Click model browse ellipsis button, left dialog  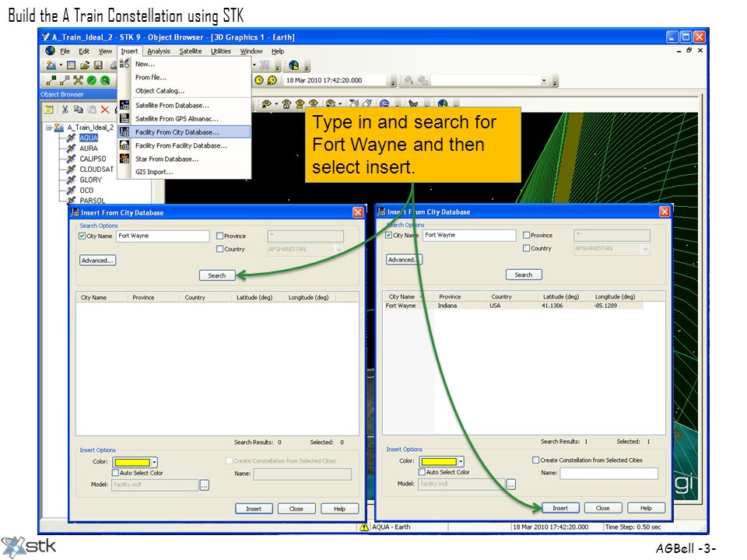205,485
